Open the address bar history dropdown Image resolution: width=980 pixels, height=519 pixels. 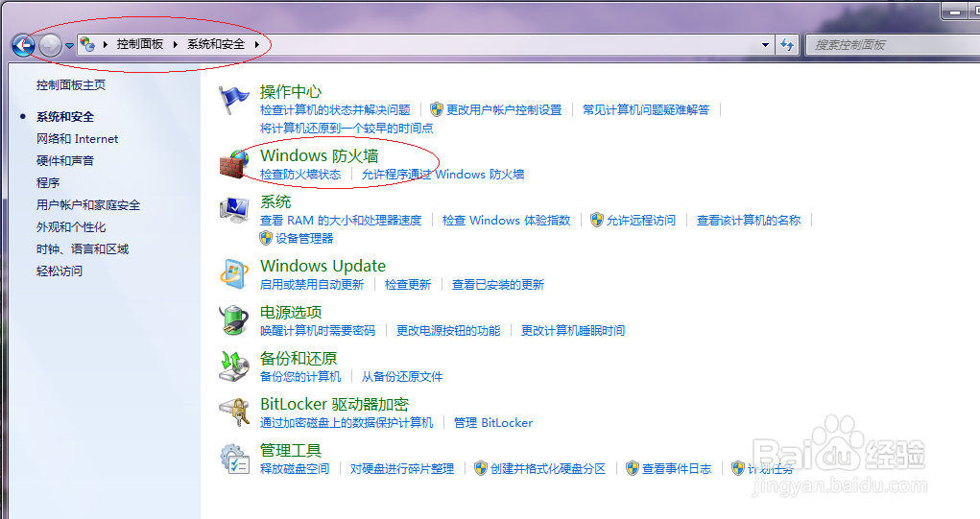point(766,45)
